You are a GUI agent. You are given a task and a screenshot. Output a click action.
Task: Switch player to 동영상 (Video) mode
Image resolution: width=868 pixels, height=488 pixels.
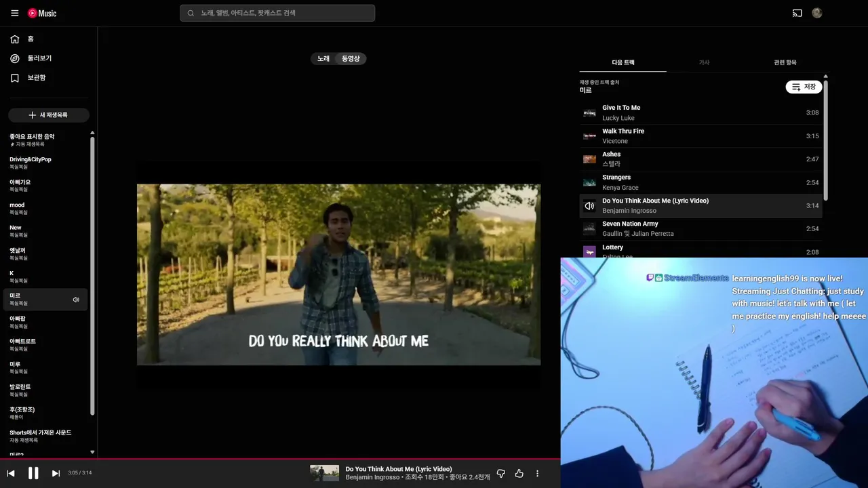tap(351, 59)
